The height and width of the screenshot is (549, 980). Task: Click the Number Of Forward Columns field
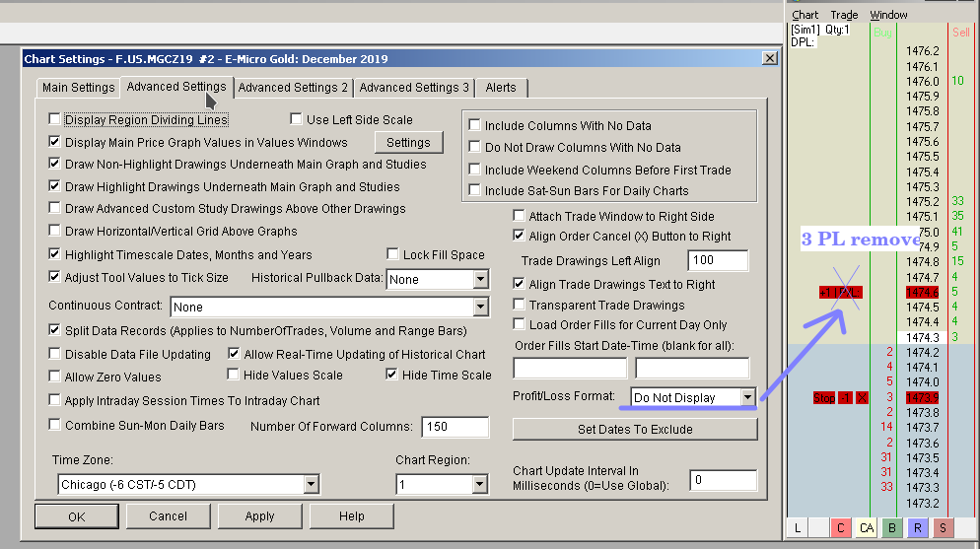click(455, 427)
